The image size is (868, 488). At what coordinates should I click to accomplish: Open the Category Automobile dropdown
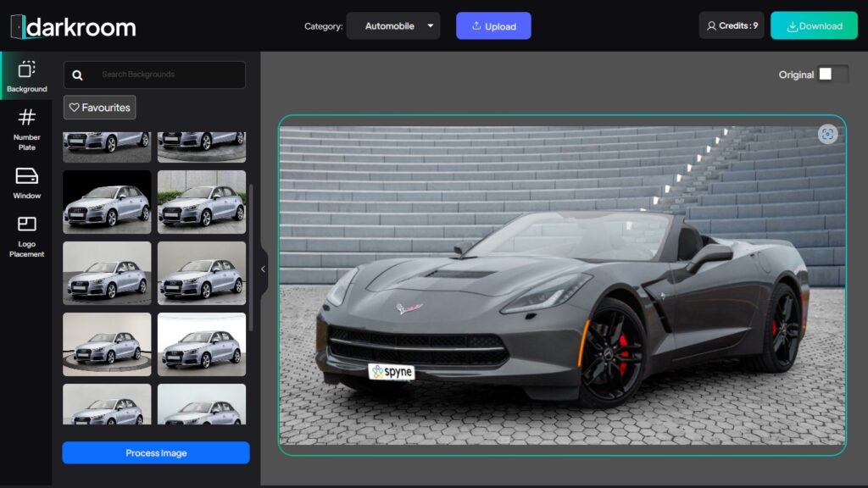click(x=393, y=26)
